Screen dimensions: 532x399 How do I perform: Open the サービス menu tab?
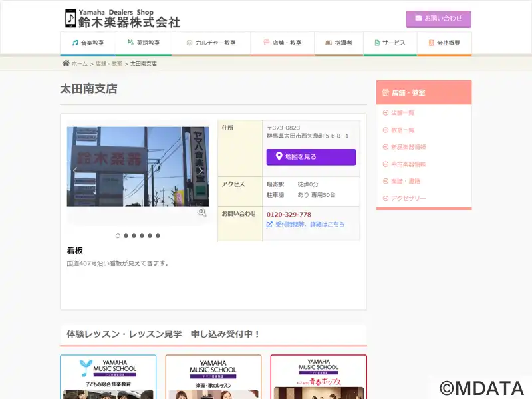[390, 43]
